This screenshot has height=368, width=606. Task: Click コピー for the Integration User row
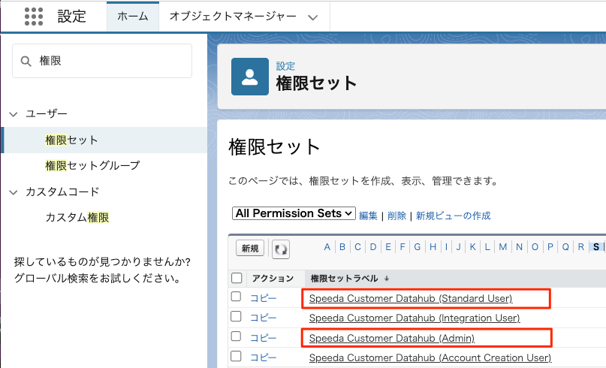pos(263,318)
